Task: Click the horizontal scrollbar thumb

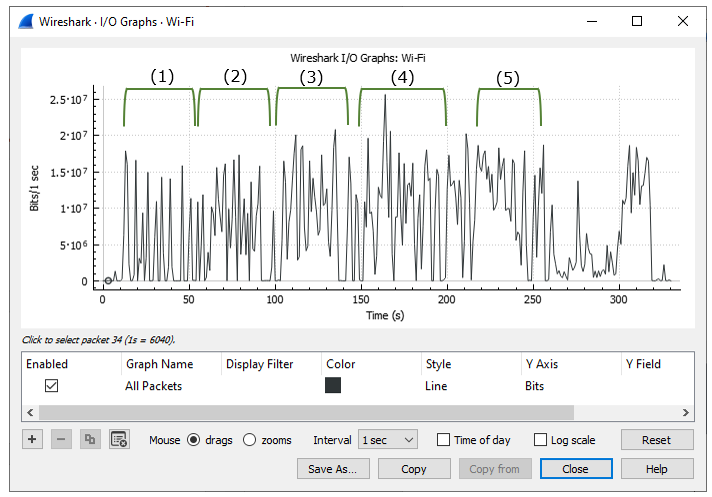Action: point(307,413)
